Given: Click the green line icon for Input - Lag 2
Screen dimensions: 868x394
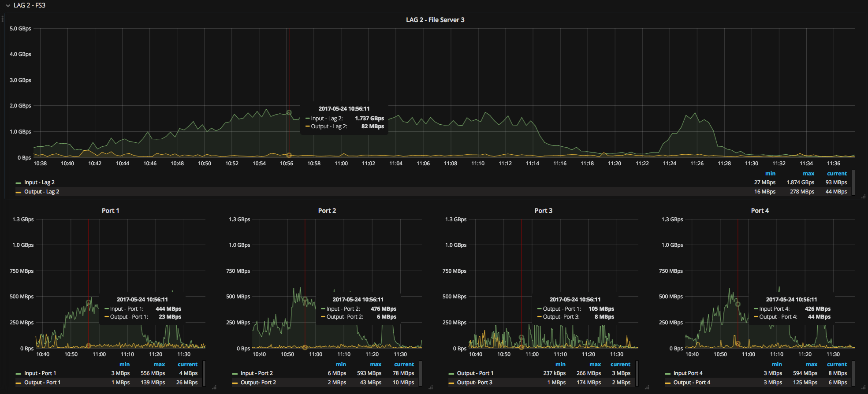Looking at the screenshot, I should (18, 183).
